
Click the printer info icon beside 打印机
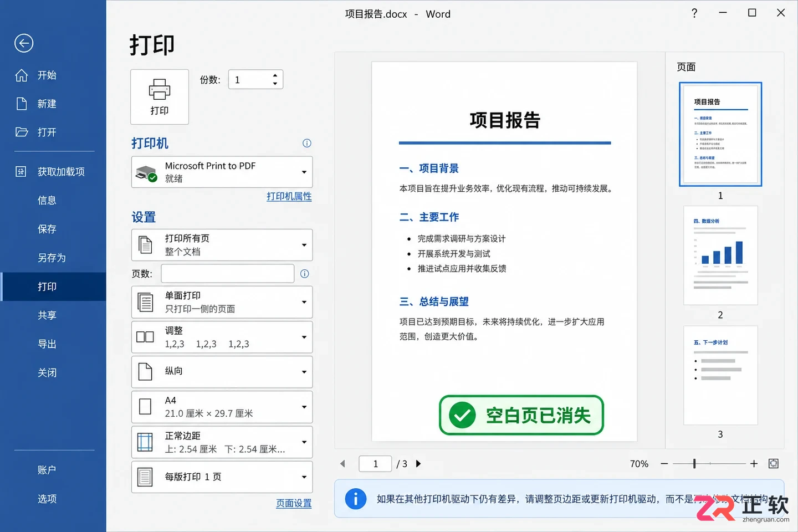[x=306, y=144]
